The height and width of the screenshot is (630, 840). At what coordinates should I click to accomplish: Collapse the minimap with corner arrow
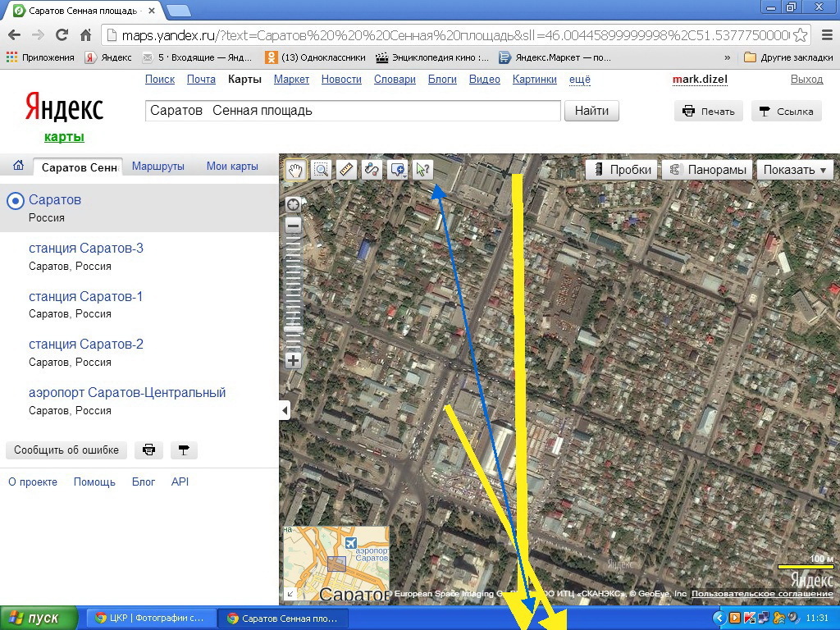[x=290, y=594]
